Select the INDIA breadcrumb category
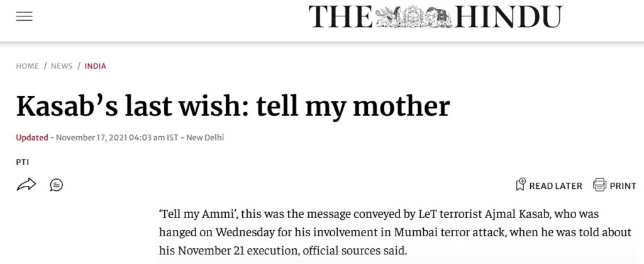 point(95,66)
